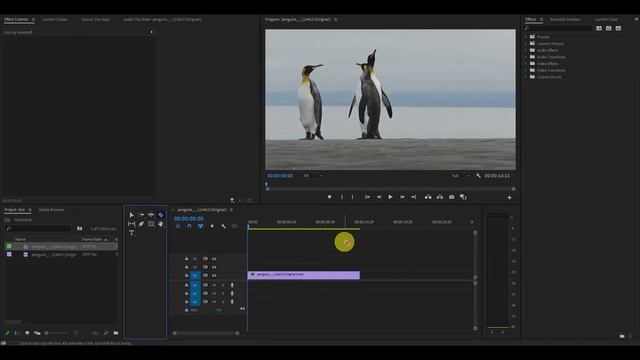Click timeline horizontal zoom scrollbar
The width and height of the screenshot is (640, 360).
click(x=206, y=333)
